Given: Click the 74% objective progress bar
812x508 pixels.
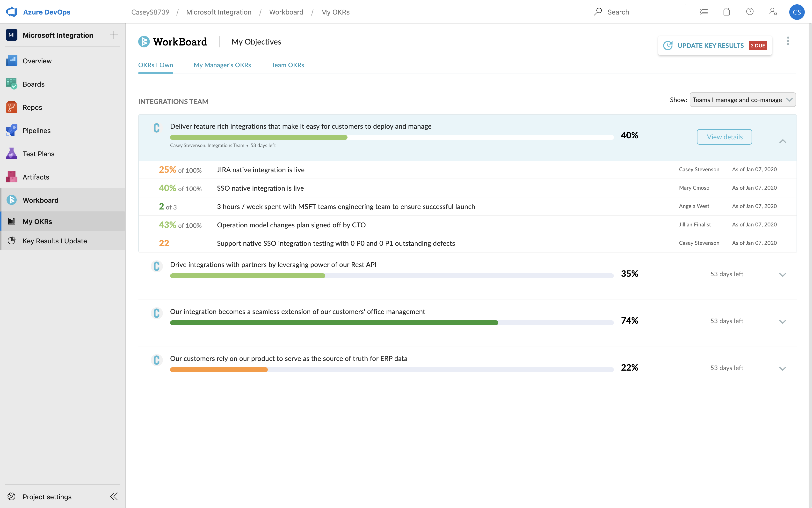Looking at the screenshot, I should point(391,322).
